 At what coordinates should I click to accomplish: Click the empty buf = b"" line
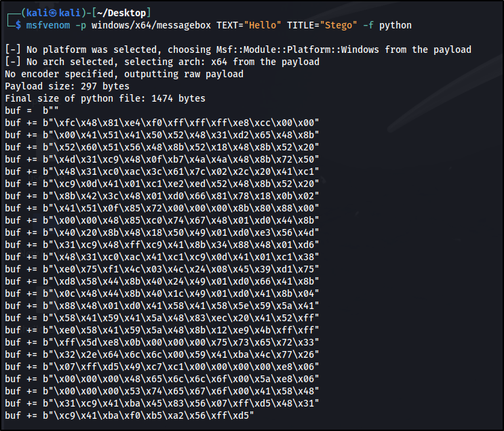point(32,110)
